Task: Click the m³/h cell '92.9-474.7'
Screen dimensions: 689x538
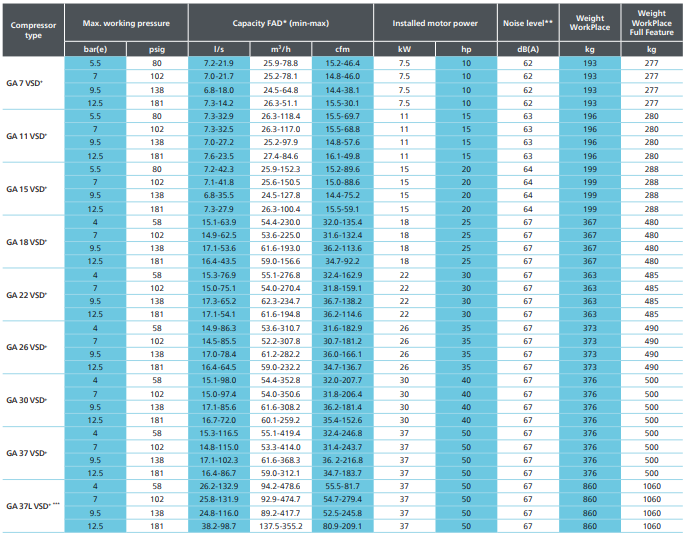Action: pyautogui.click(x=281, y=499)
